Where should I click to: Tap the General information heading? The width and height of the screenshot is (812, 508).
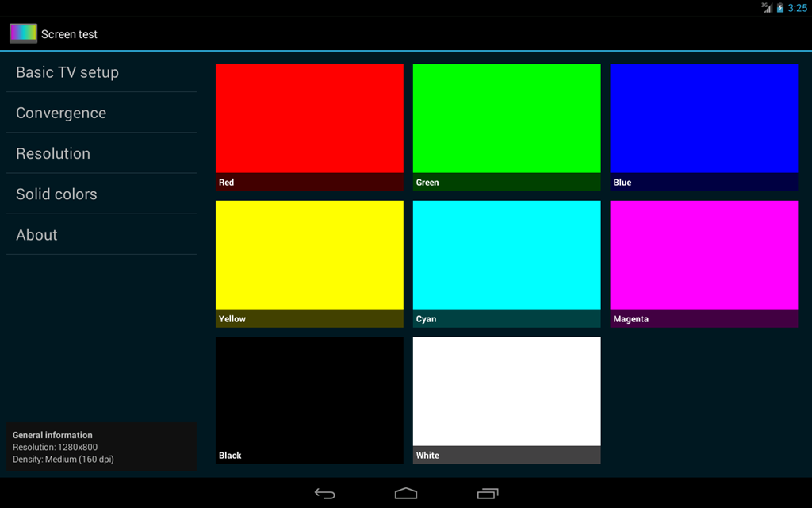52,435
